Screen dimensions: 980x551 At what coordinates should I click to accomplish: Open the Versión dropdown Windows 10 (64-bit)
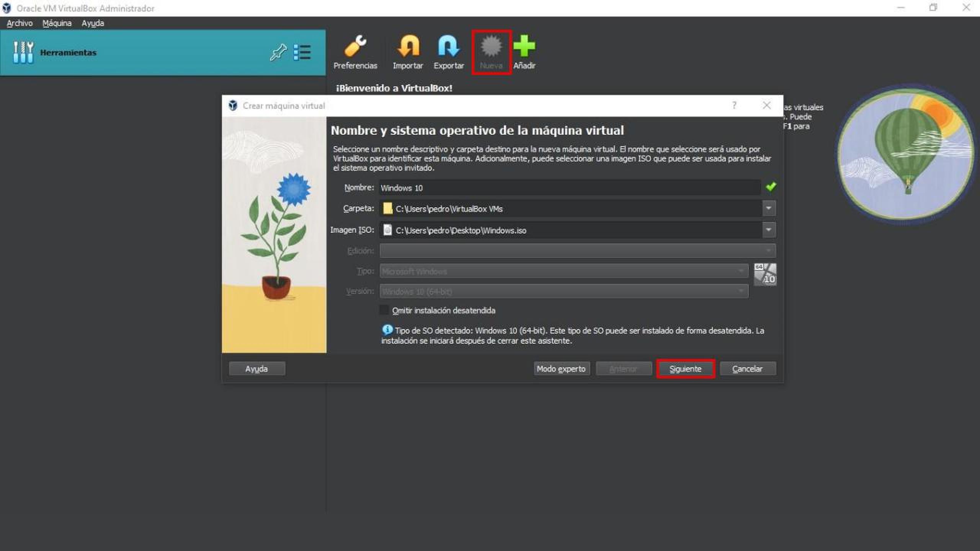tap(564, 291)
